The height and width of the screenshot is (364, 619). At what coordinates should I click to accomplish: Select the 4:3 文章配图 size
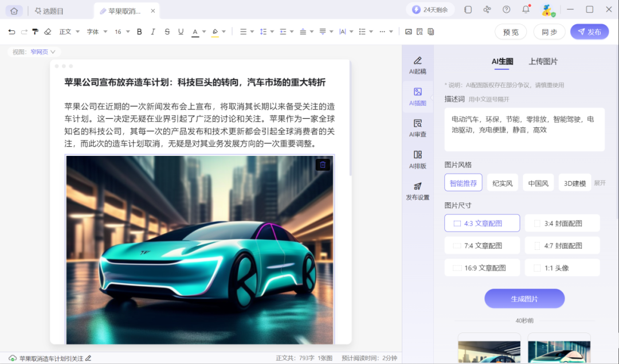pos(482,223)
